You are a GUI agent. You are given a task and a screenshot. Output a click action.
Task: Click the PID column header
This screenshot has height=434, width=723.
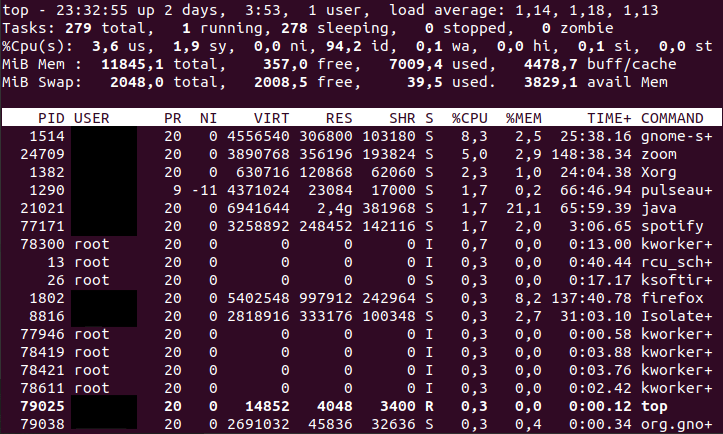[51, 119]
